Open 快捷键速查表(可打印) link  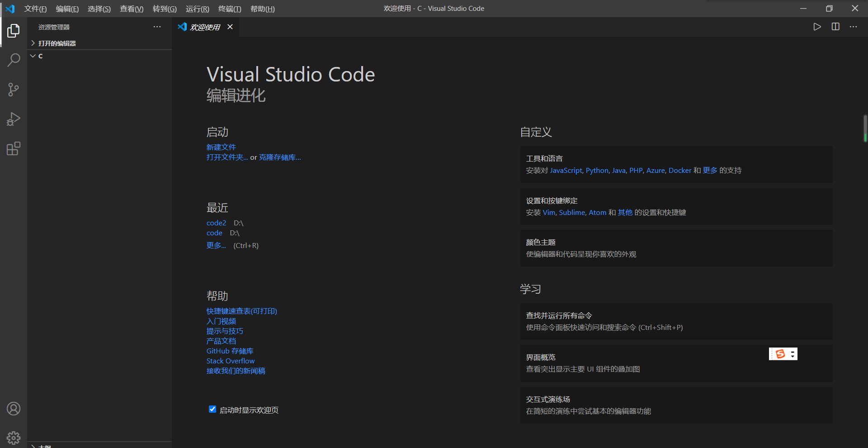[x=242, y=311]
